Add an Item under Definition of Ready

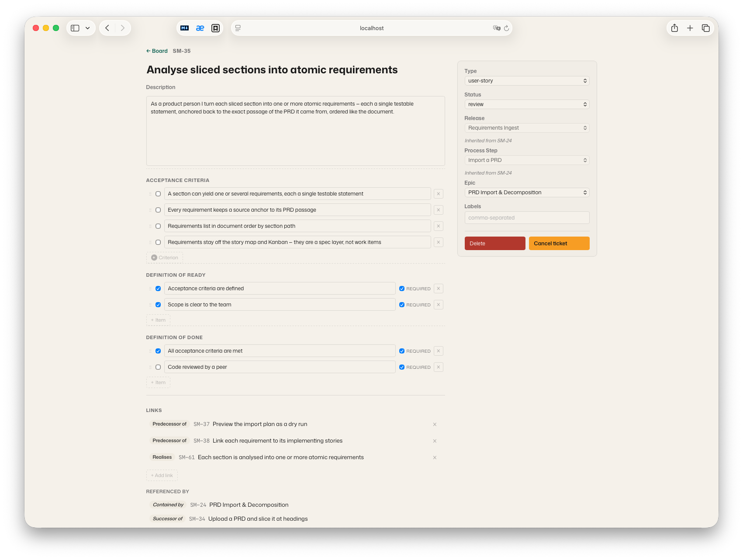coord(158,320)
